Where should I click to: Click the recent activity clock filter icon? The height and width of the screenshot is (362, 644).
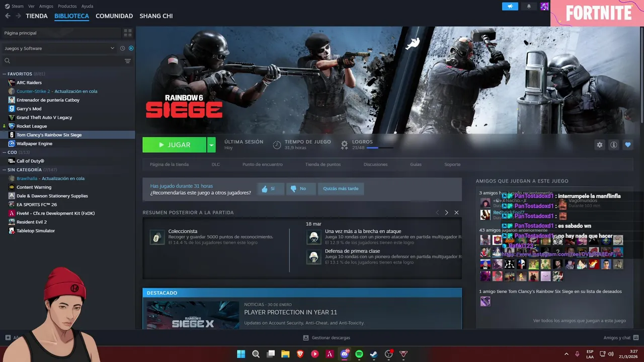(x=122, y=48)
